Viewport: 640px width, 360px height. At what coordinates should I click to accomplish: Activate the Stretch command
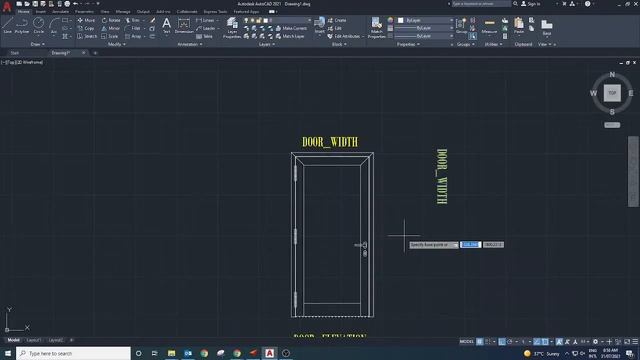click(x=87, y=36)
